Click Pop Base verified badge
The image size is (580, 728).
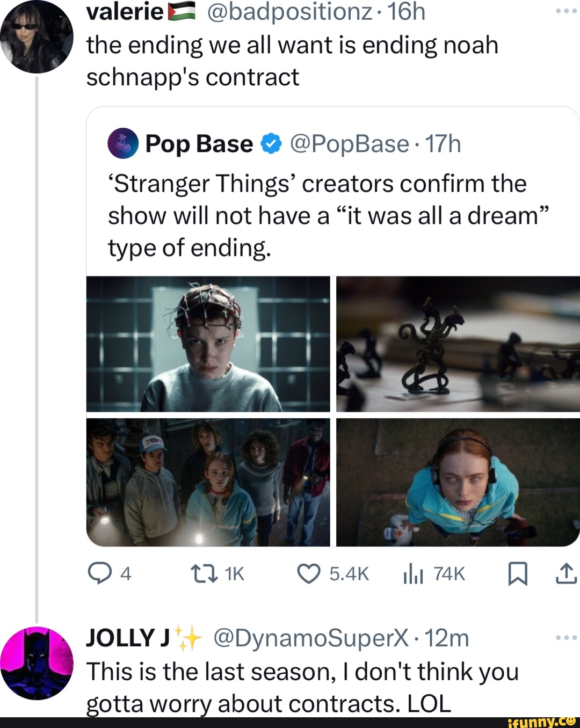(x=271, y=144)
